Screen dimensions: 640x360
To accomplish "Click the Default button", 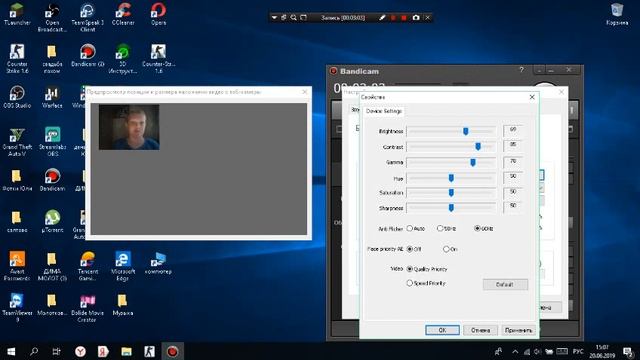I will click(505, 284).
